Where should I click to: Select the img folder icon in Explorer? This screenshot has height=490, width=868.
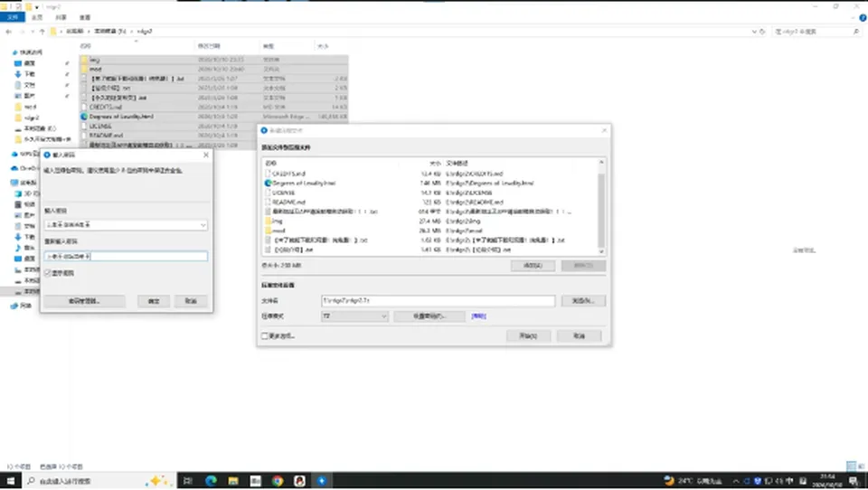tap(85, 60)
